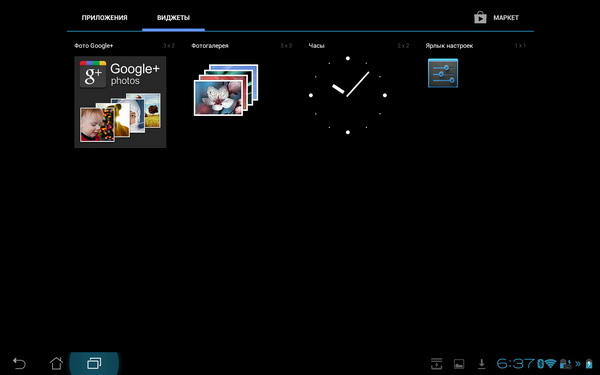Open the app update tray notification icon
600x375 pixels.
point(436,364)
